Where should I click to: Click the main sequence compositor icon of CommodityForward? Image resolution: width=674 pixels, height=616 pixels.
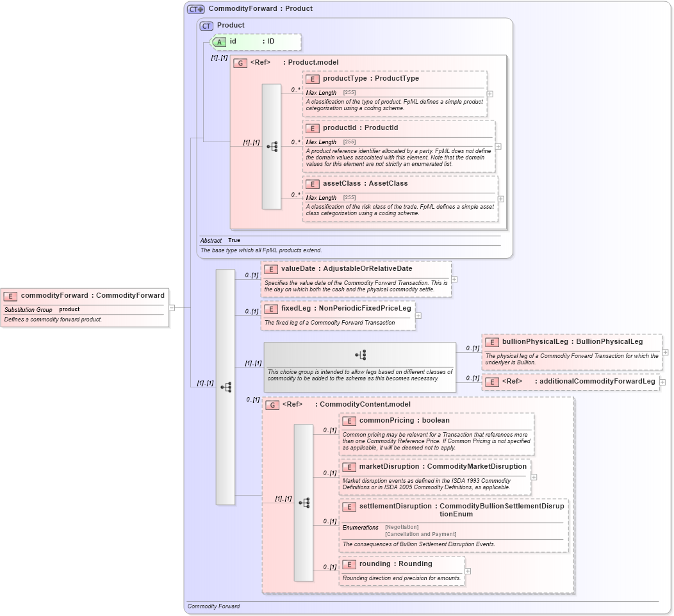click(x=226, y=387)
